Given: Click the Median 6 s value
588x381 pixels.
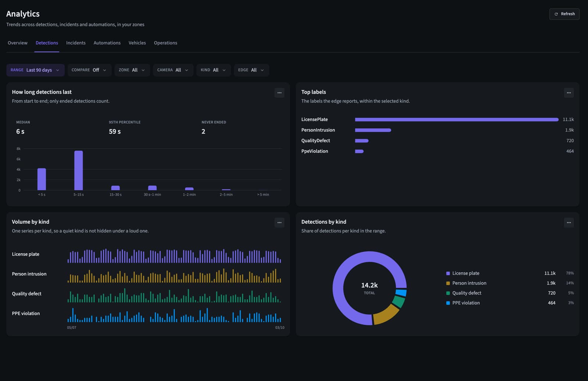Looking at the screenshot, I should [x=20, y=131].
